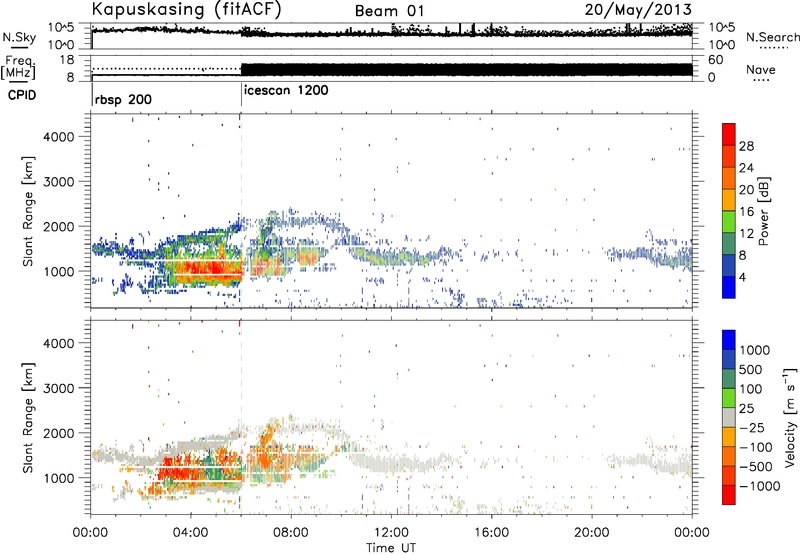
Task: Click the blue top segment of the Velocity colorbar
Action: (x=729, y=339)
